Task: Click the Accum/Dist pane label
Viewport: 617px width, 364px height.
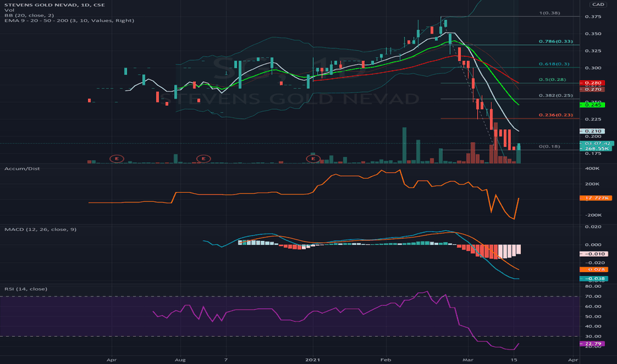Action: pos(22,168)
